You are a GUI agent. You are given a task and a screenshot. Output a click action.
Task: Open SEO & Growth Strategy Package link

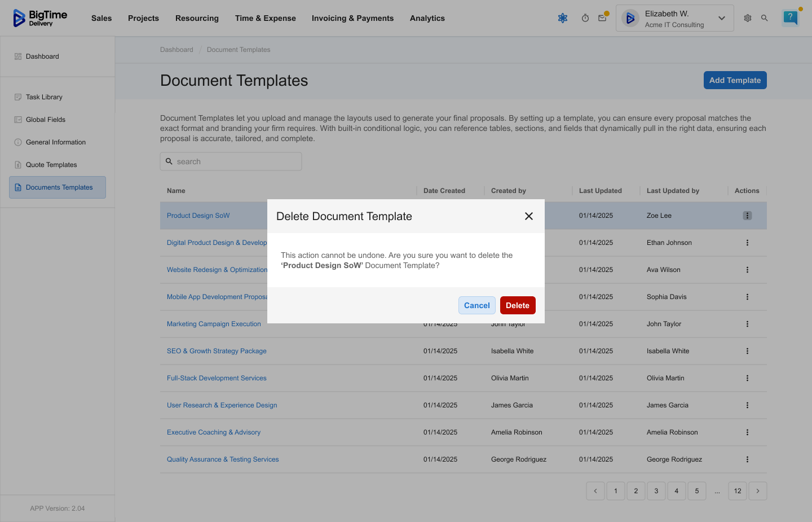point(217,351)
